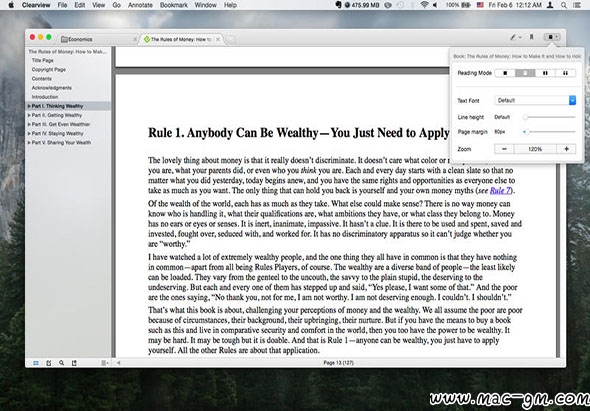Select the fourth reading mode option
Screen dimensions: 590x411
565,73
